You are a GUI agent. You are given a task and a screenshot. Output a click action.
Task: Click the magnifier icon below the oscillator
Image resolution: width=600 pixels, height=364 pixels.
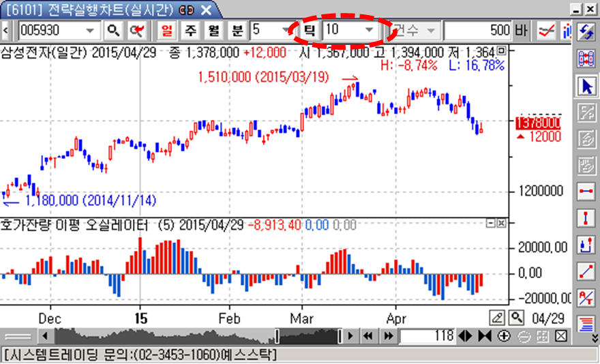[x=517, y=318]
